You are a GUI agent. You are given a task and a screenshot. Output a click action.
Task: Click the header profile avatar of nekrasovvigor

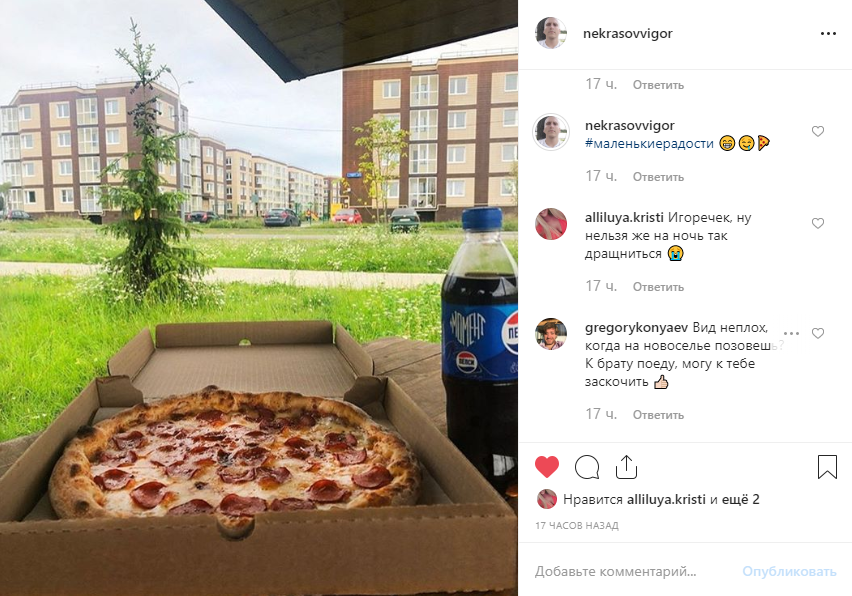tap(550, 33)
